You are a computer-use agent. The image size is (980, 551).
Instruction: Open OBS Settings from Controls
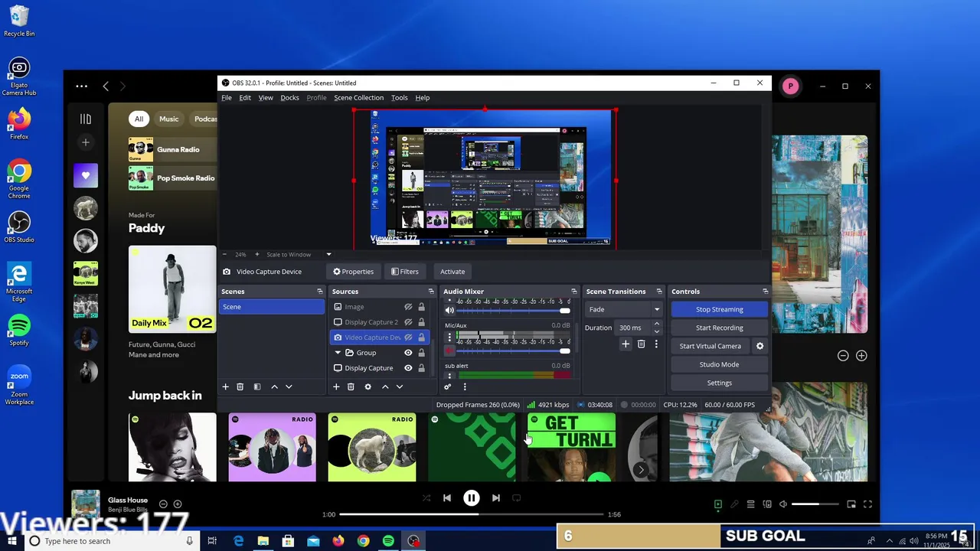coord(719,383)
